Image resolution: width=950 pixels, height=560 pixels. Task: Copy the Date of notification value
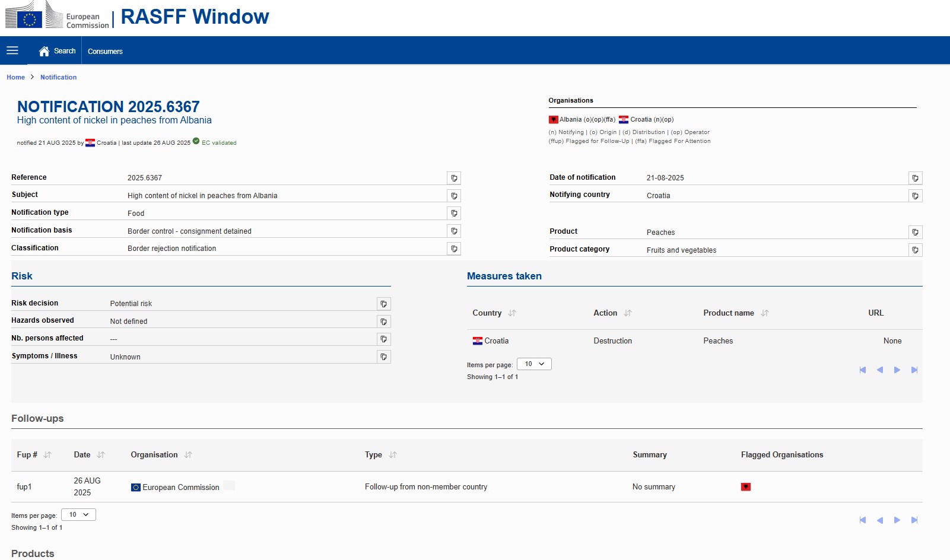tap(916, 178)
